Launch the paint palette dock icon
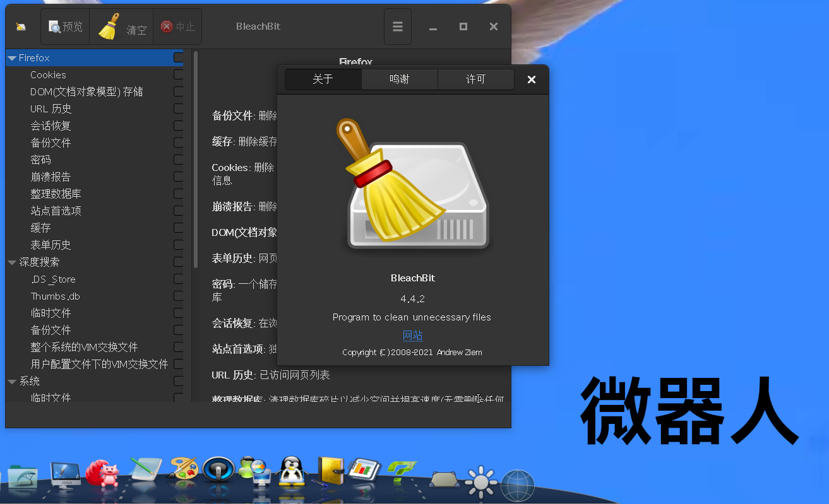Image resolution: width=829 pixels, height=504 pixels. pos(183,470)
